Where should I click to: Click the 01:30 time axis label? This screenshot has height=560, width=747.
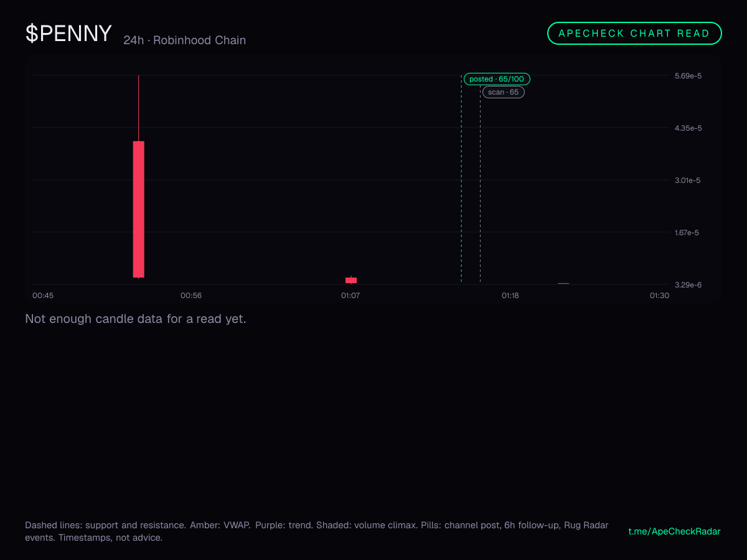point(660,296)
